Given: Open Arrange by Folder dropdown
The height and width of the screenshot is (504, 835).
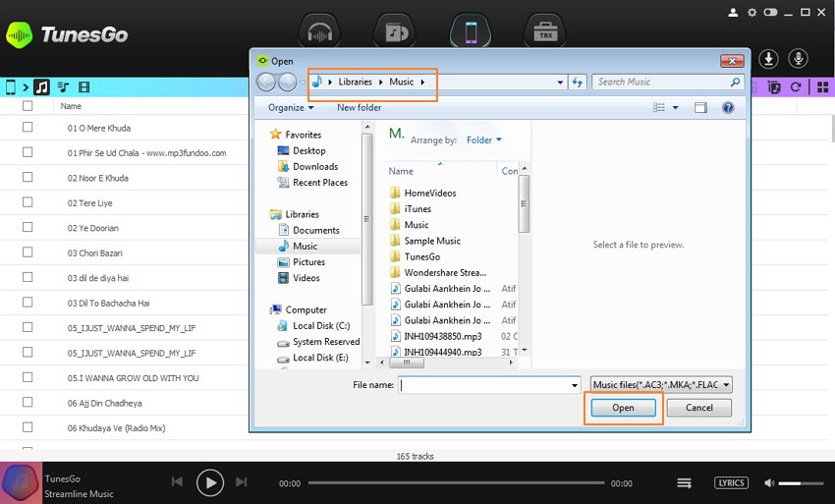Looking at the screenshot, I should pos(484,140).
